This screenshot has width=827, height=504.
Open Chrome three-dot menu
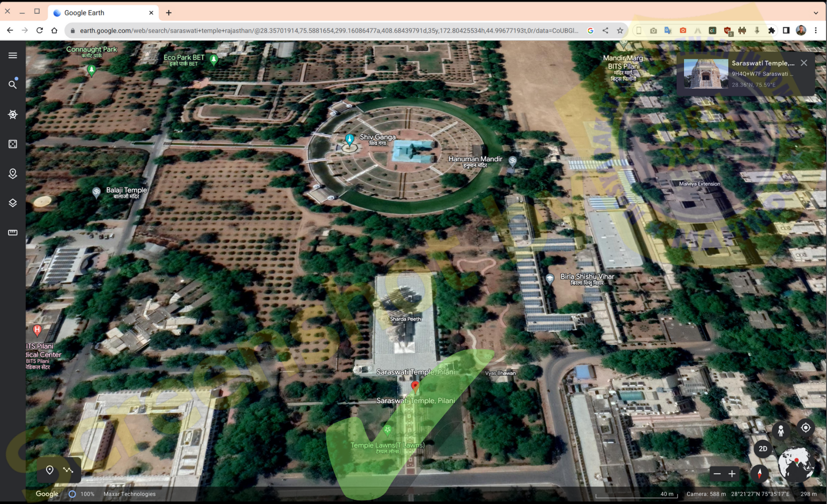[816, 30]
